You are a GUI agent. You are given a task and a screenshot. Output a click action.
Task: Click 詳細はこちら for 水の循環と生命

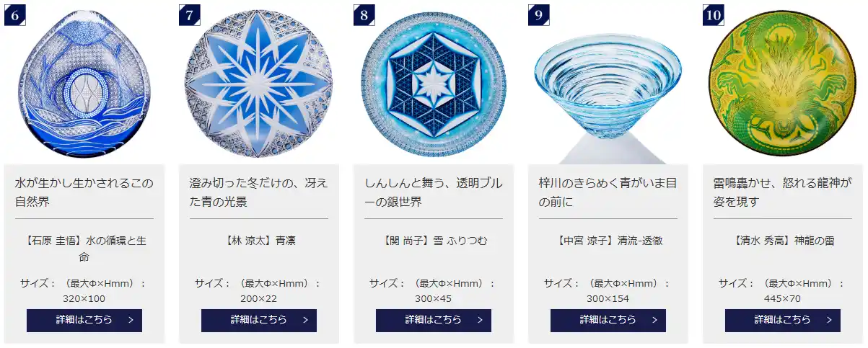pyautogui.click(x=84, y=320)
